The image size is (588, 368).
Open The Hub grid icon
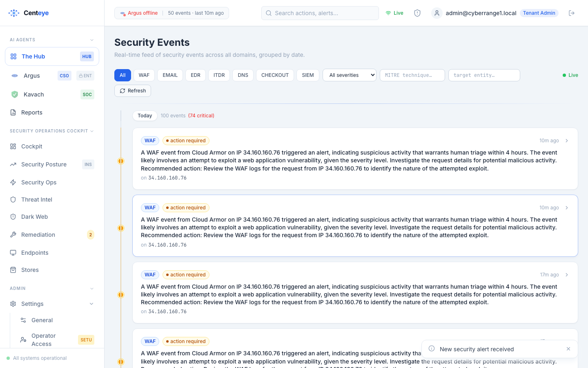tap(13, 56)
